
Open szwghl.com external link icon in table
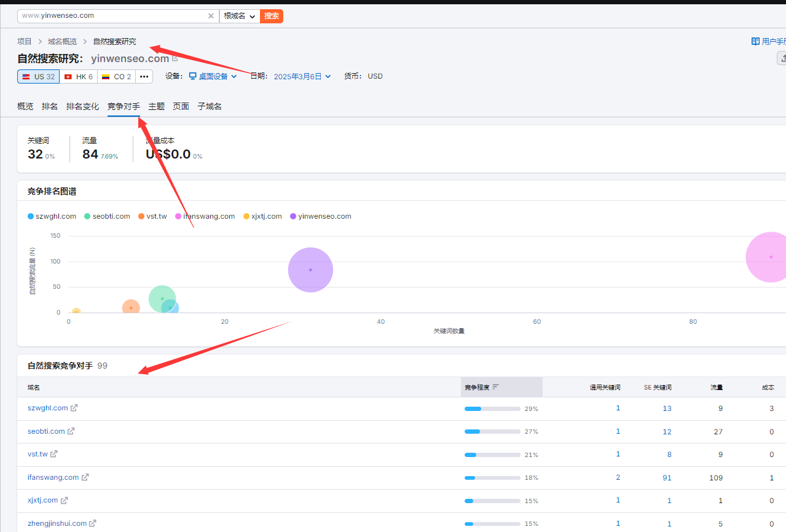point(74,408)
